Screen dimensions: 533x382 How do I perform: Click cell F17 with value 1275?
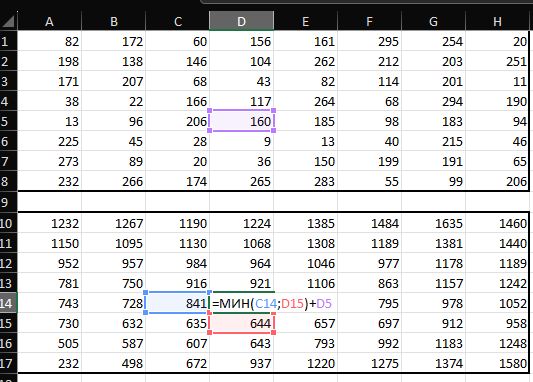coord(369,363)
